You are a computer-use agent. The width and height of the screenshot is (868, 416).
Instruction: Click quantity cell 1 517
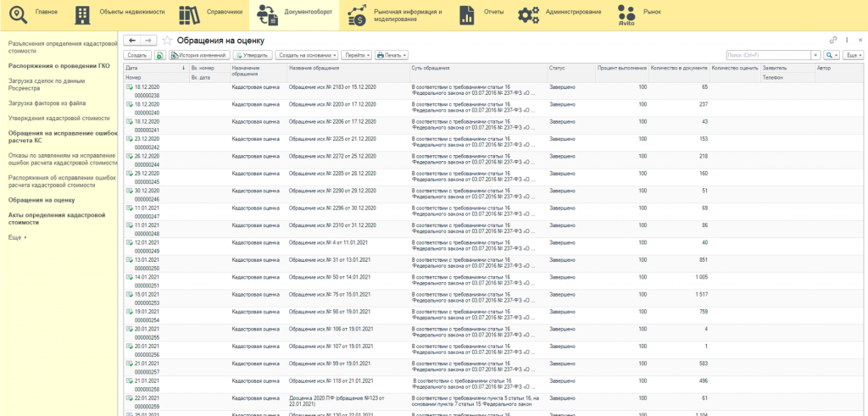pyautogui.click(x=701, y=294)
